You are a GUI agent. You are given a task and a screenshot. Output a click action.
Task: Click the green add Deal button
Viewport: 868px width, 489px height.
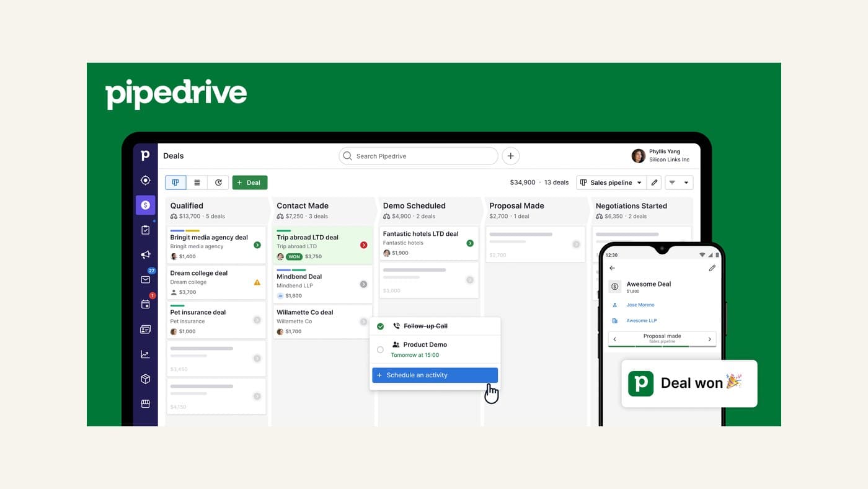(250, 182)
